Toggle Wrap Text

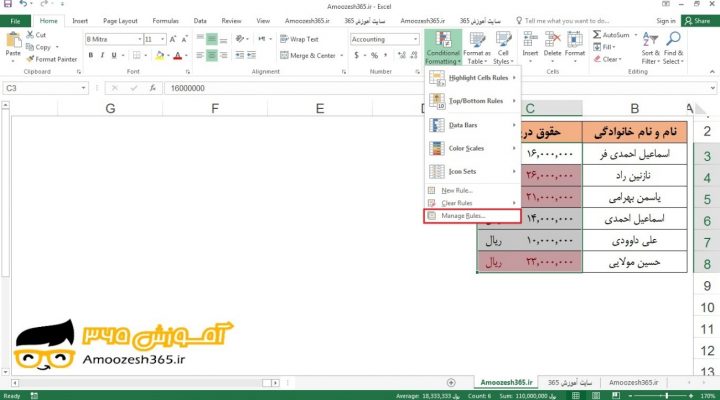[299, 39]
